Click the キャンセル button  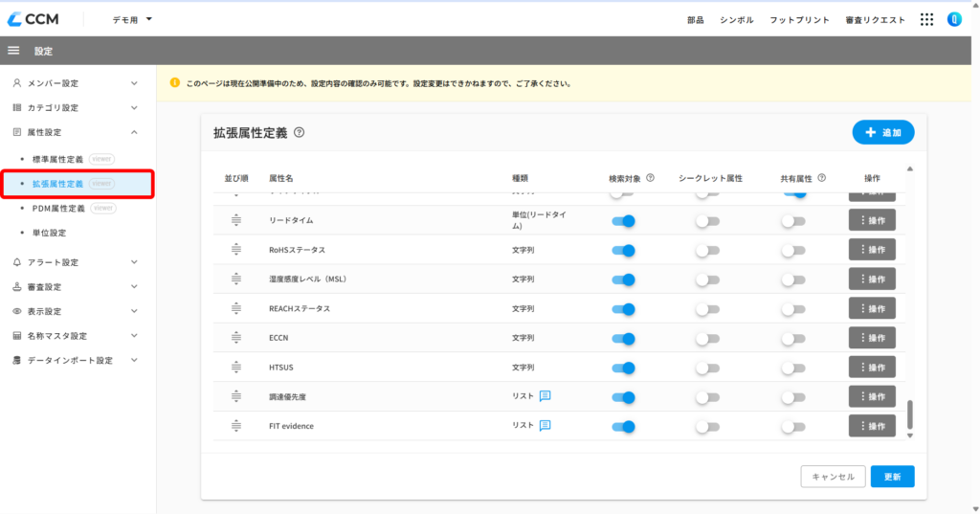point(834,477)
